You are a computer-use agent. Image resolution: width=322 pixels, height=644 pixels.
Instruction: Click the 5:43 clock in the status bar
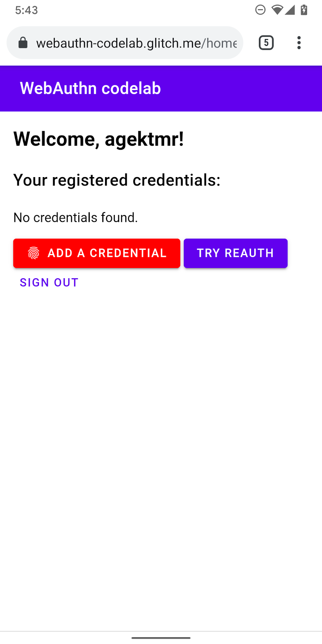point(26,10)
